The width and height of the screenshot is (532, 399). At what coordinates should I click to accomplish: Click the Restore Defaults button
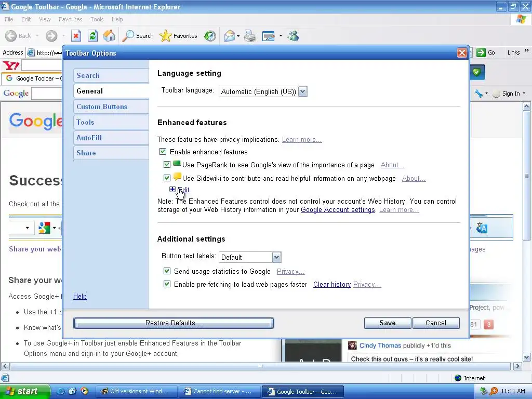(174, 323)
